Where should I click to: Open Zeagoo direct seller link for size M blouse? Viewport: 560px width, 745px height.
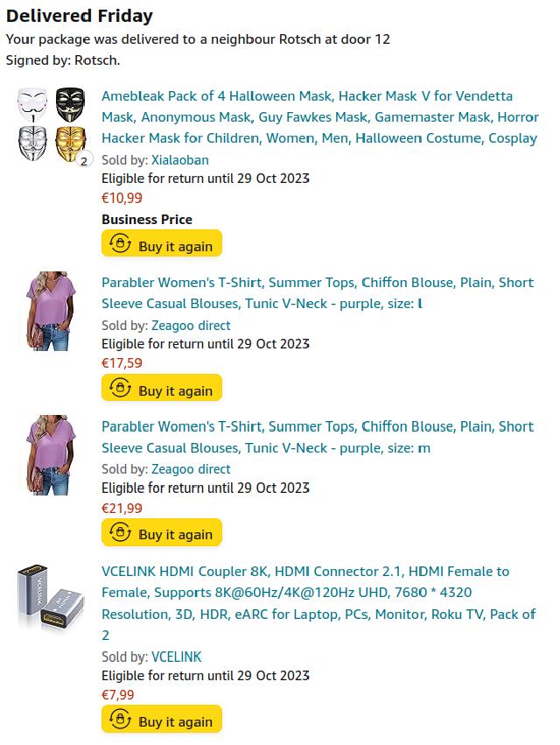click(x=191, y=469)
